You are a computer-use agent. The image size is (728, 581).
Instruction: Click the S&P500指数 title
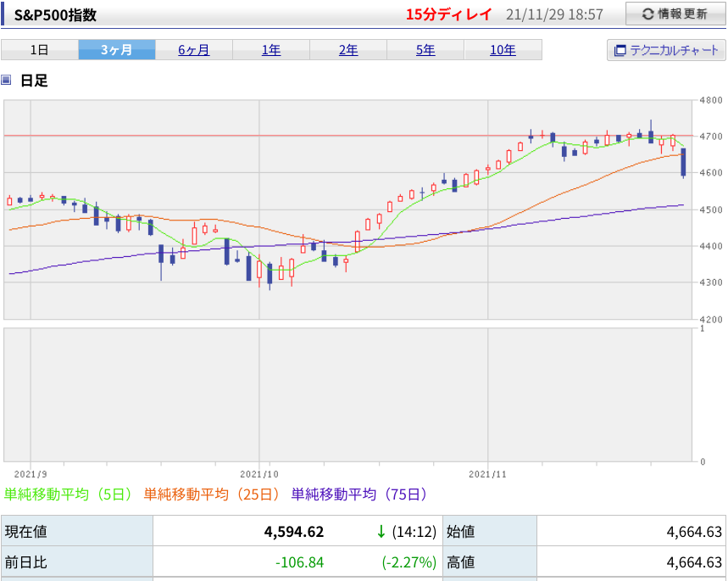(x=55, y=15)
